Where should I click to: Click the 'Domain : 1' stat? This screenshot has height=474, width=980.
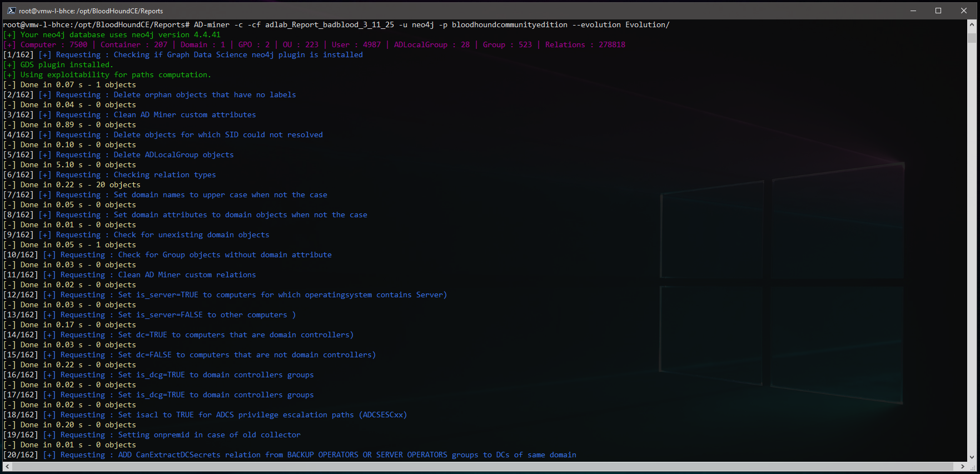pos(203,44)
